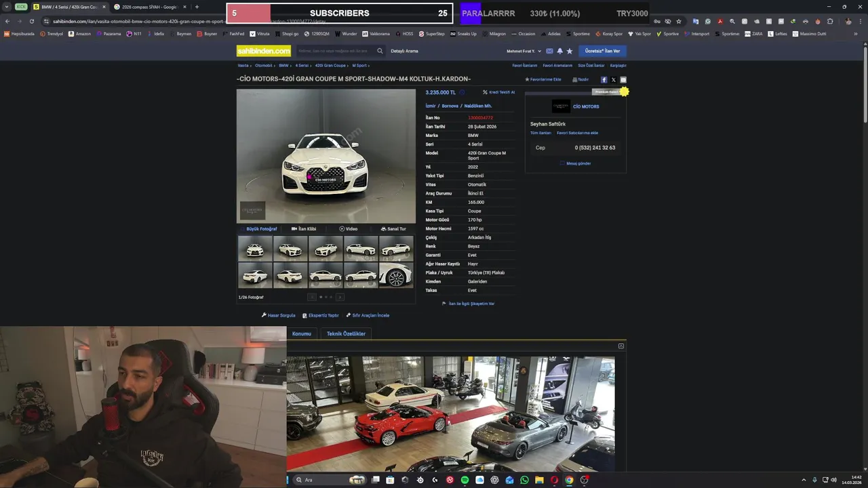Click the browser back arrow

[x=7, y=21]
